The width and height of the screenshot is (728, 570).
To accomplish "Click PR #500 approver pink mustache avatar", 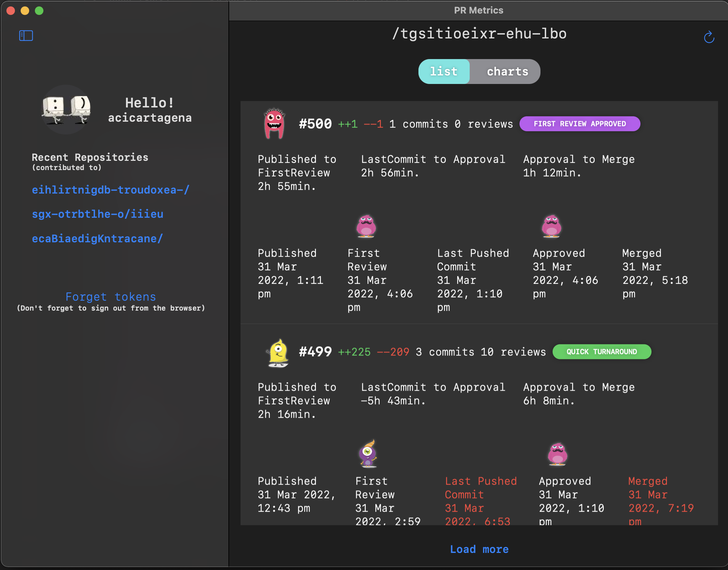I will tap(551, 226).
